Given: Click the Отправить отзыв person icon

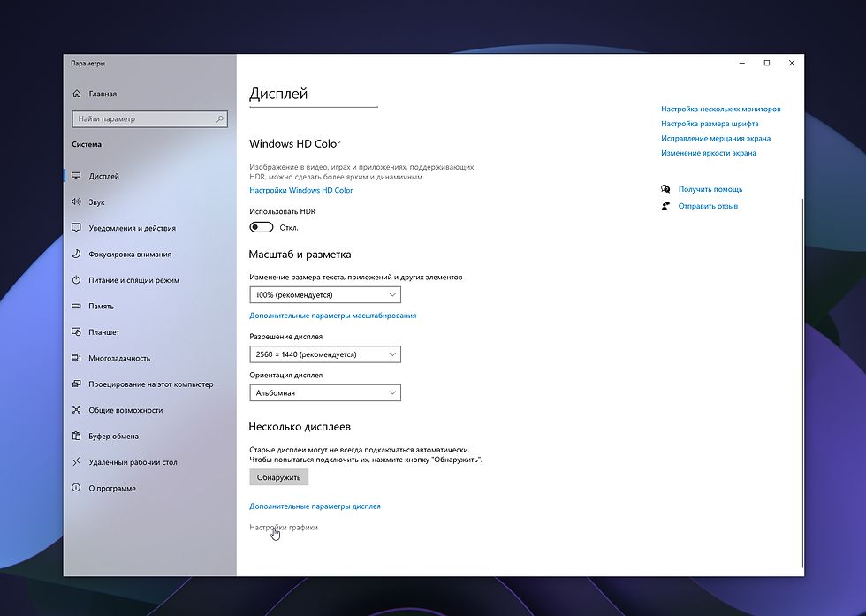Looking at the screenshot, I should click(x=665, y=206).
